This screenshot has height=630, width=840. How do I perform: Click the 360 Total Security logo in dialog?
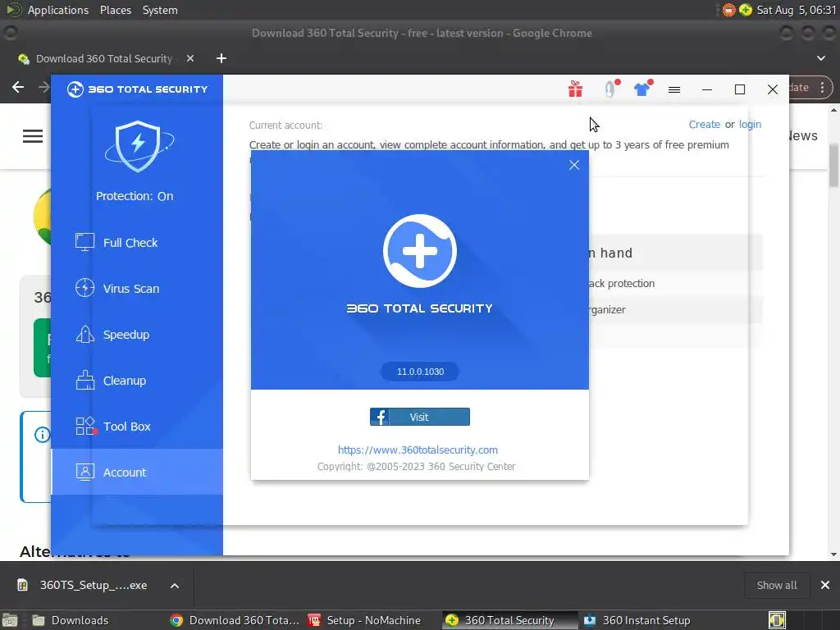pyautogui.click(x=419, y=251)
